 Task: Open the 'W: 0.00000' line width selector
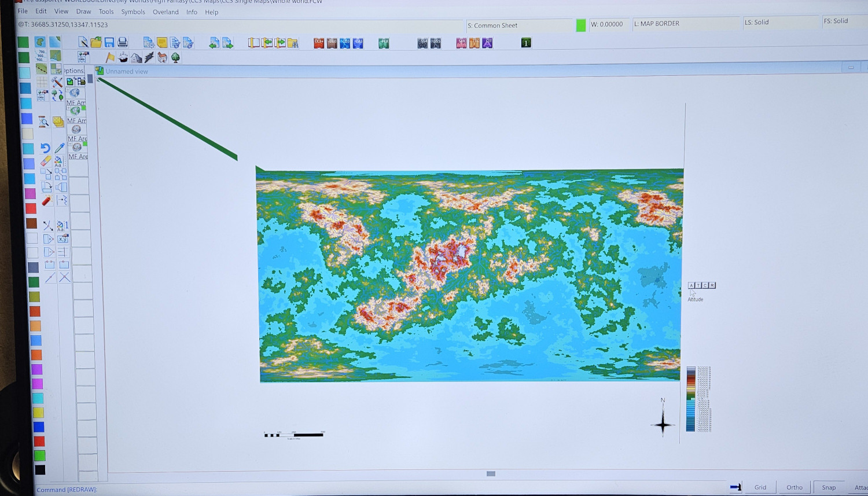click(608, 24)
